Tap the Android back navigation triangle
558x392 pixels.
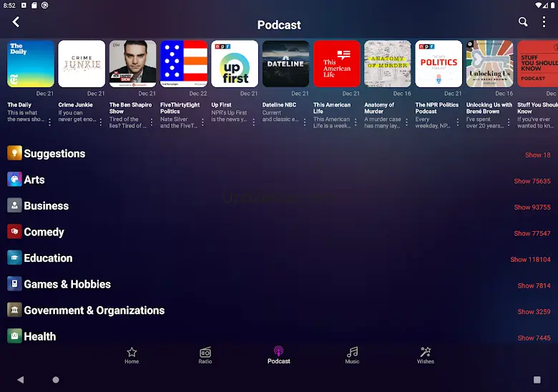[x=21, y=380]
